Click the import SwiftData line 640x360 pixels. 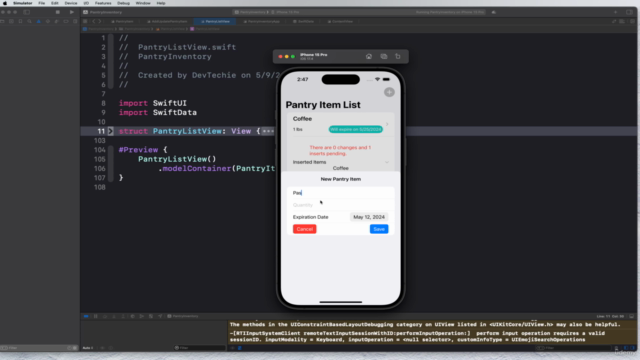pyautogui.click(x=158, y=113)
